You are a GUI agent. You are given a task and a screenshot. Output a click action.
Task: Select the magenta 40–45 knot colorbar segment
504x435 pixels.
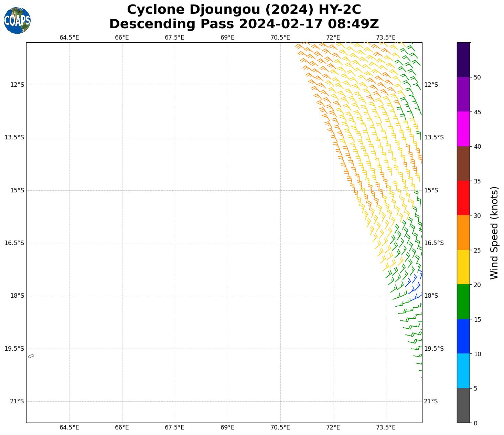tap(463, 129)
